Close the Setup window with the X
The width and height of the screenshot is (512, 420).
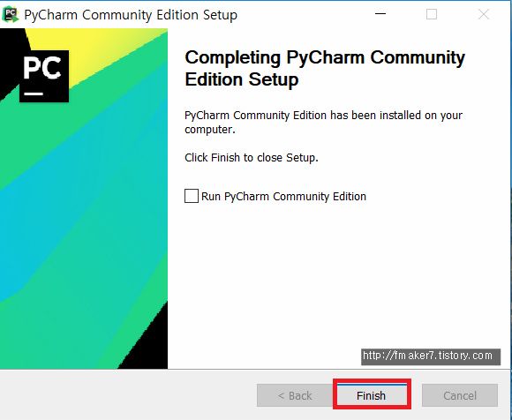pos(483,14)
